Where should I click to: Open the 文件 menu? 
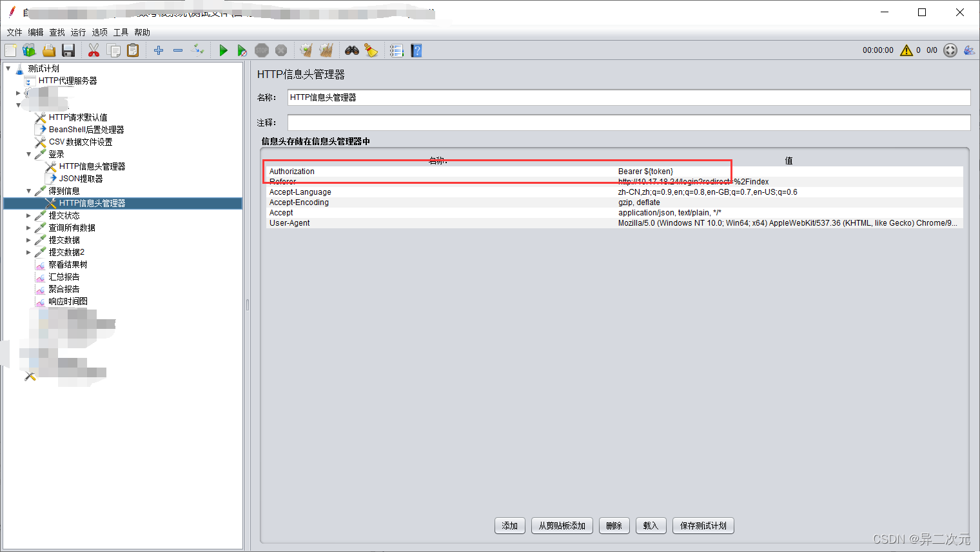click(15, 32)
